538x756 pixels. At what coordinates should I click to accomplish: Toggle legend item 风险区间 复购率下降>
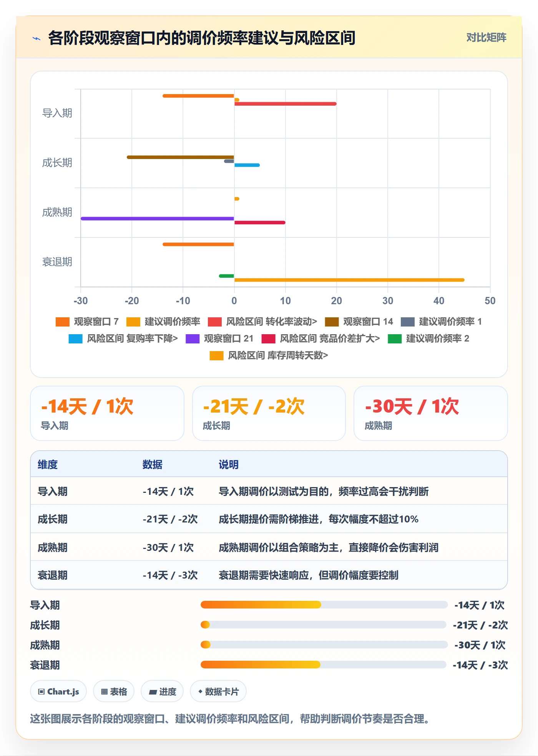coord(123,338)
